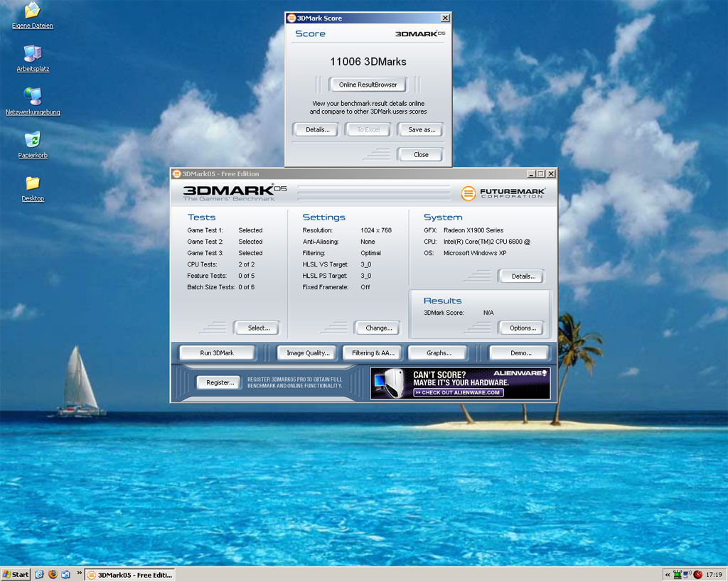
Task: Close the 3DMark Score dialog via X
Action: (x=445, y=18)
